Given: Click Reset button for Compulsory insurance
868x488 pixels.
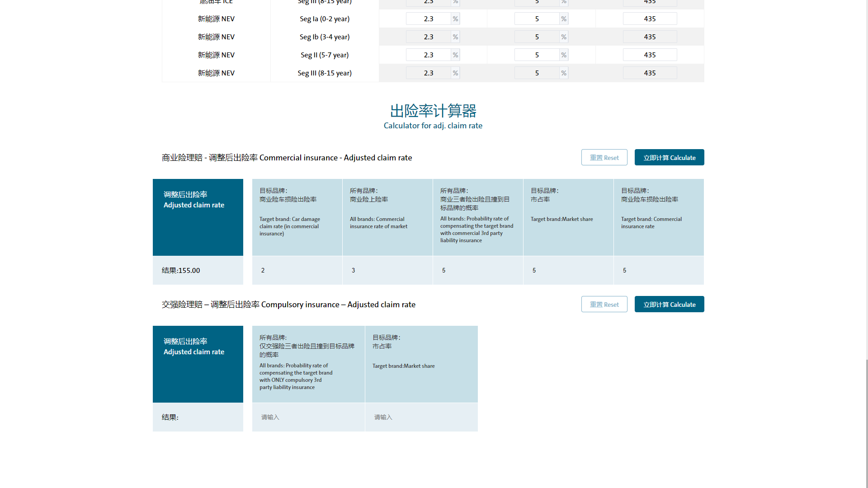Looking at the screenshot, I should point(604,304).
